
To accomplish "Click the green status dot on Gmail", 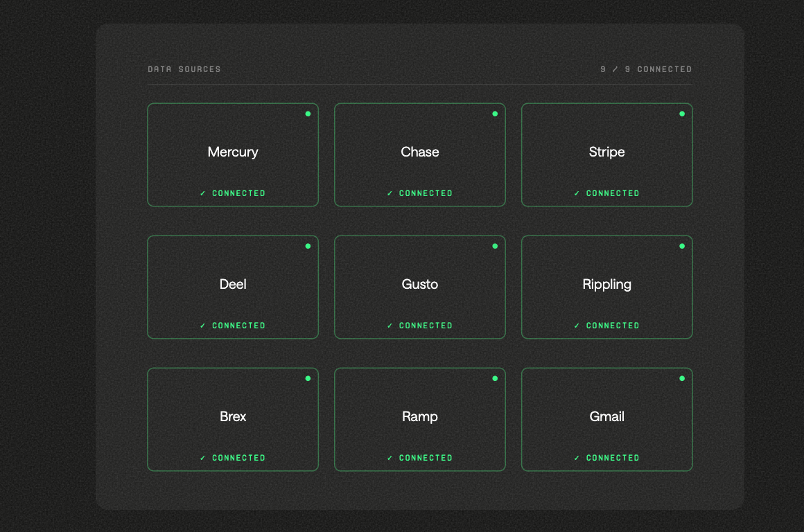I will click(x=682, y=378).
